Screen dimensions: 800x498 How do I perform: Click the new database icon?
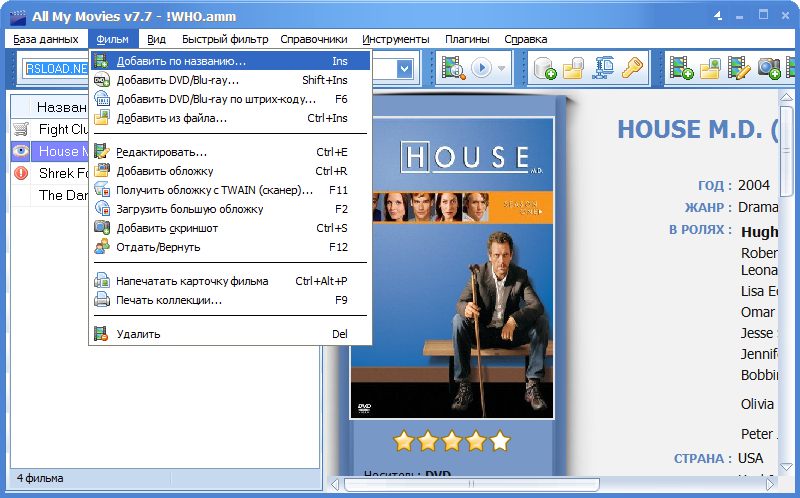point(544,68)
